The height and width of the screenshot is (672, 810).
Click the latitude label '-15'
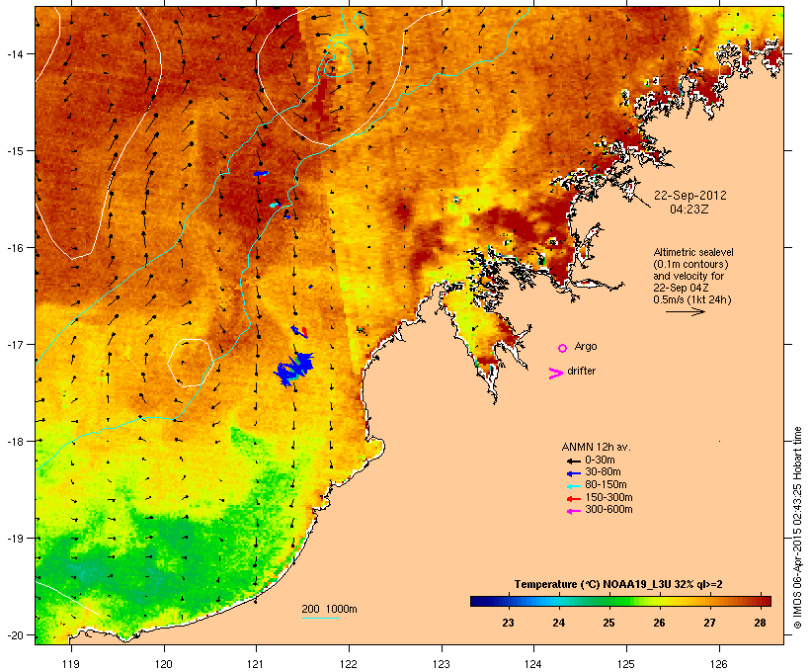(14, 151)
